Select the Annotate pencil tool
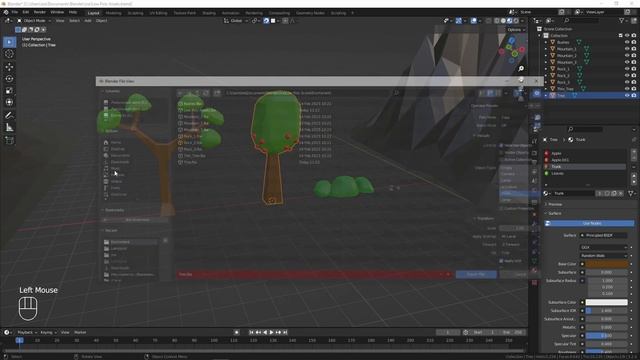The width and height of the screenshot is (640, 360). pyautogui.click(x=9, y=116)
